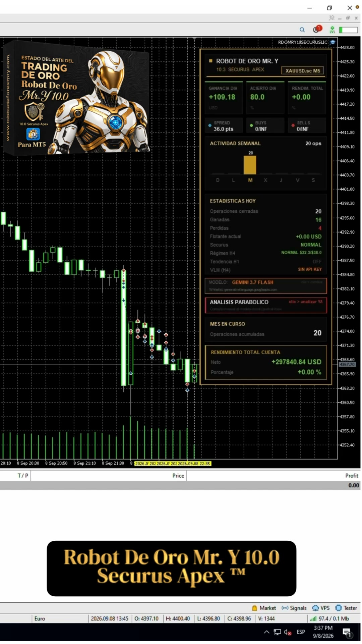Open the Windows notification center icon
Viewport: 362px width, 644px height.
[x=347, y=633]
